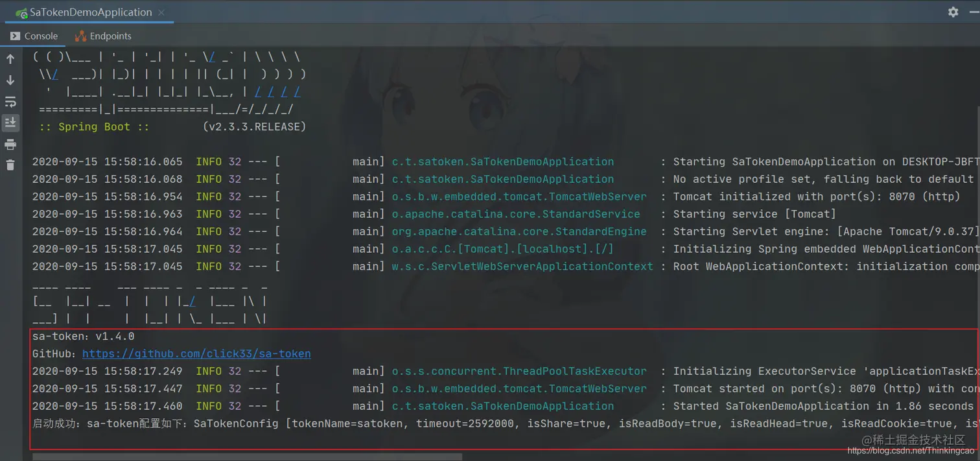Toggle scroll to end of console
The width and height of the screenshot is (980, 461).
click(10, 123)
